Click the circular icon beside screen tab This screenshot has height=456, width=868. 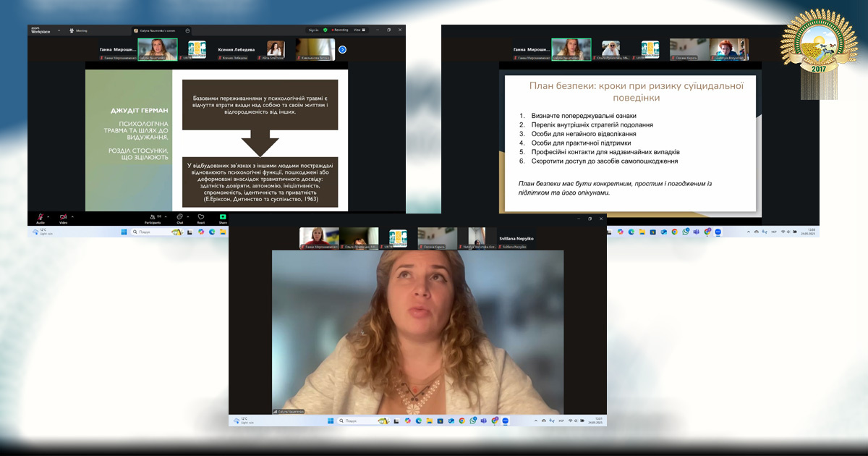187,30
